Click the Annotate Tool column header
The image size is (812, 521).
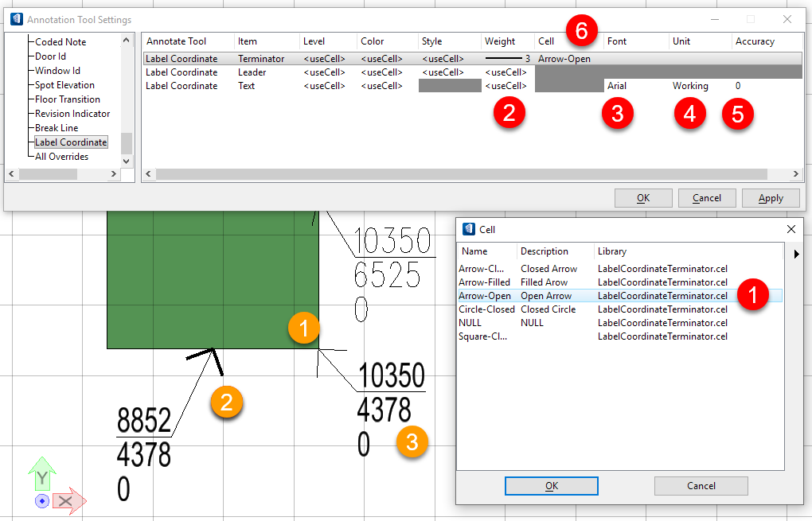click(x=176, y=41)
